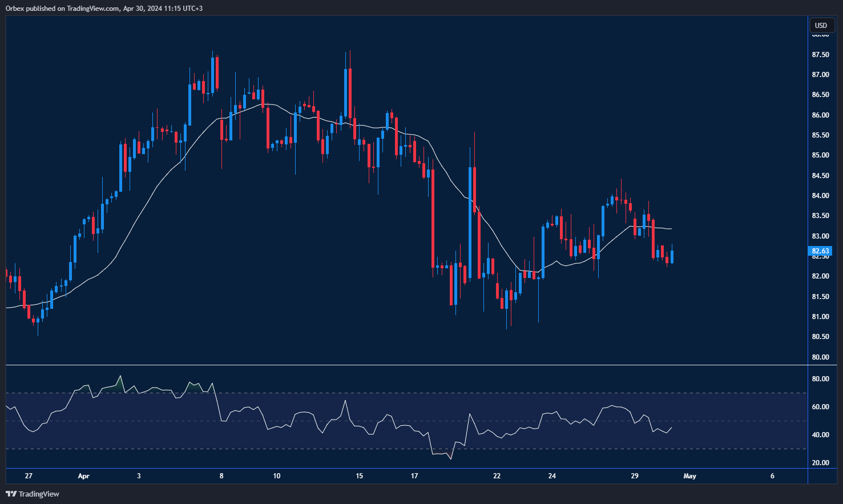The image size is (843, 504).
Task: Click the 83.00 price scale label
Action: [820, 236]
